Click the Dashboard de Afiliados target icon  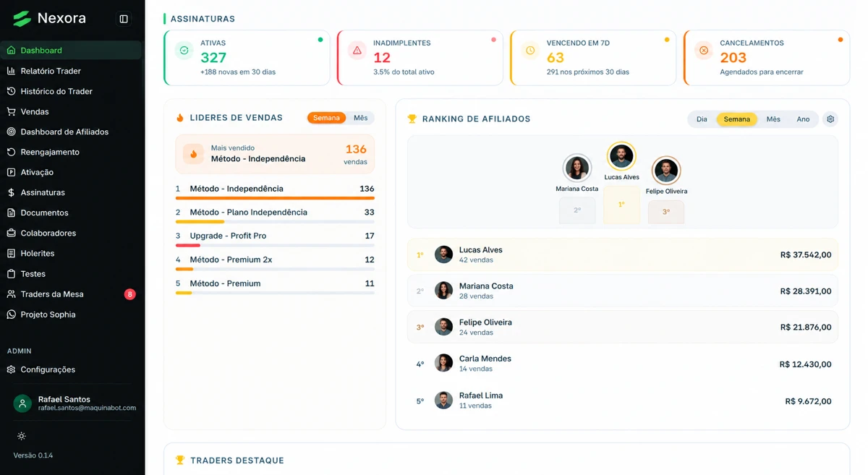(x=11, y=132)
